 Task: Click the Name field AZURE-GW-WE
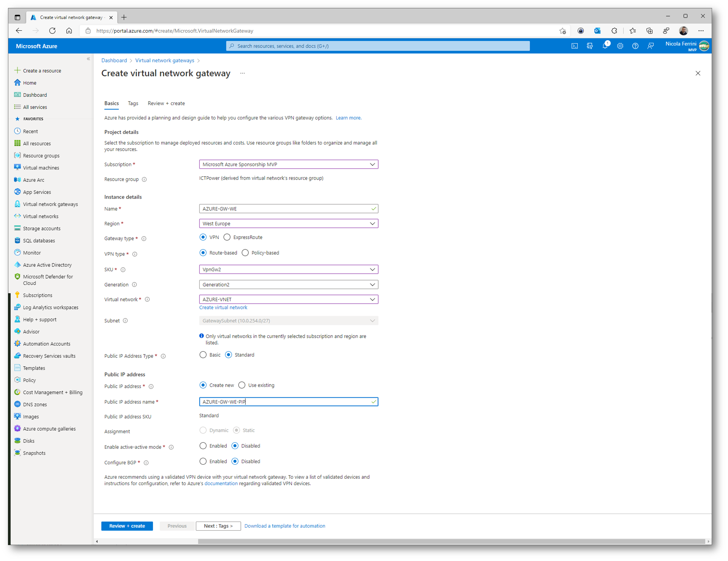[288, 208]
